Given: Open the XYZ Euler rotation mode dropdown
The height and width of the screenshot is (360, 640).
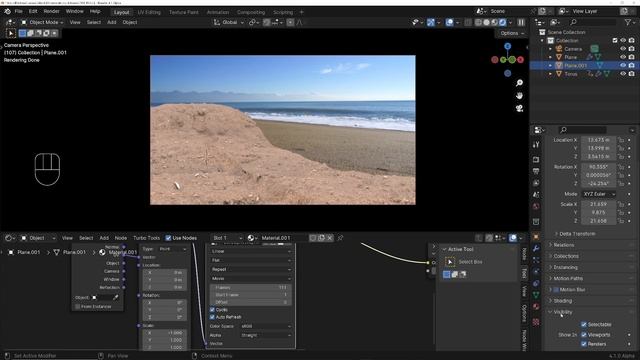Looking at the screenshot, I should 598,194.
